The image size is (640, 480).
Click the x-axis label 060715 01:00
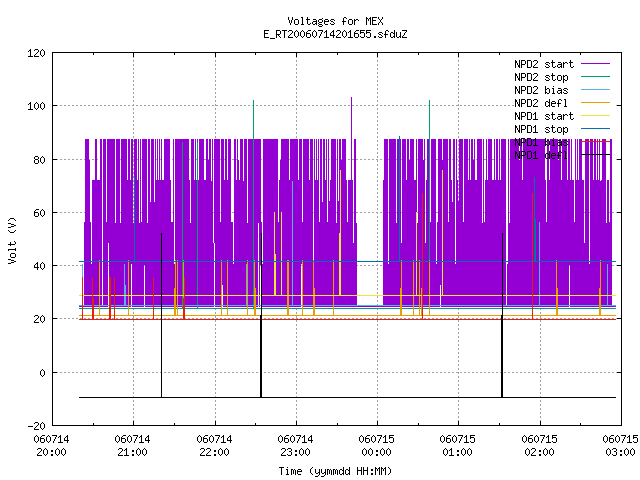tap(458, 446)
